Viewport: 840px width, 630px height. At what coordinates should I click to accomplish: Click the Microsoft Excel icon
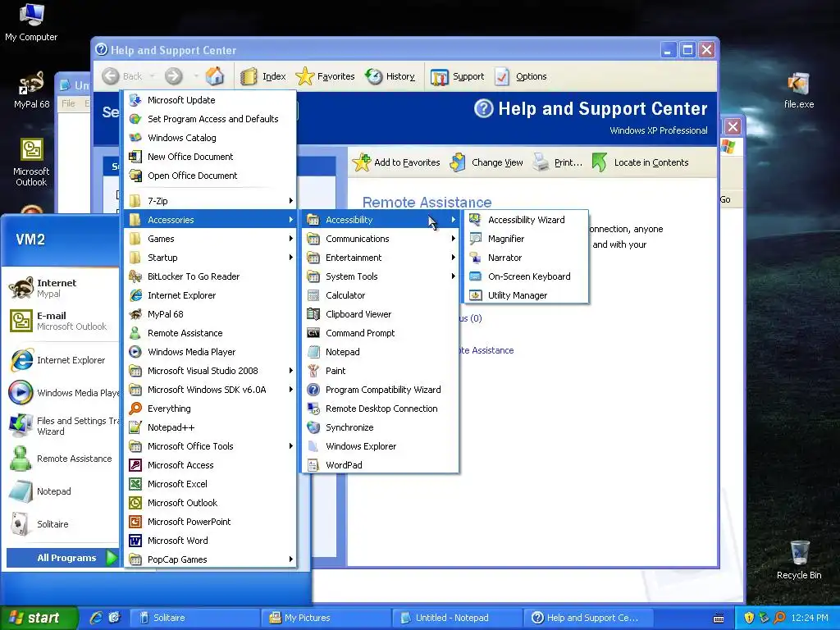[135, 484]
